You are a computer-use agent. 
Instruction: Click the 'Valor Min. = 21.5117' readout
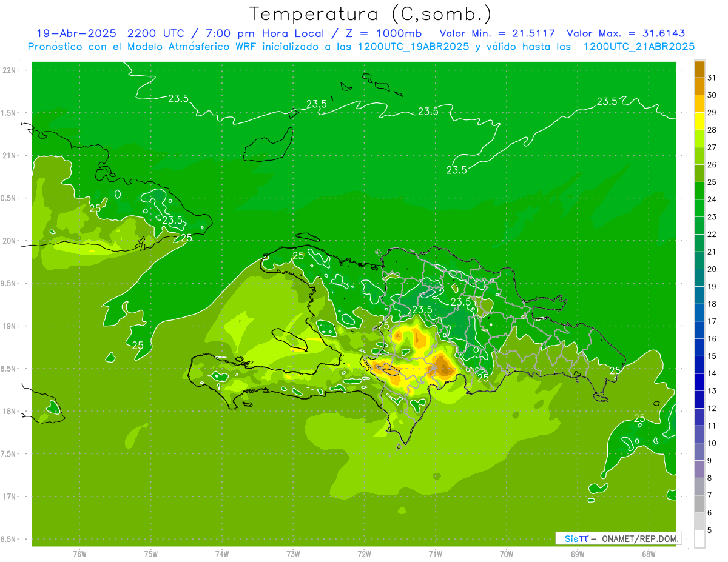coord(497,33)
